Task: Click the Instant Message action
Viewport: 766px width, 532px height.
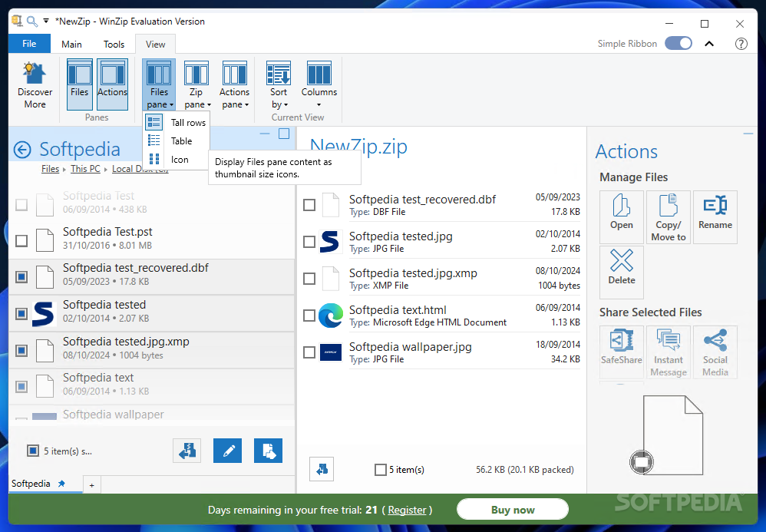Action: click(x=669, y=352)
